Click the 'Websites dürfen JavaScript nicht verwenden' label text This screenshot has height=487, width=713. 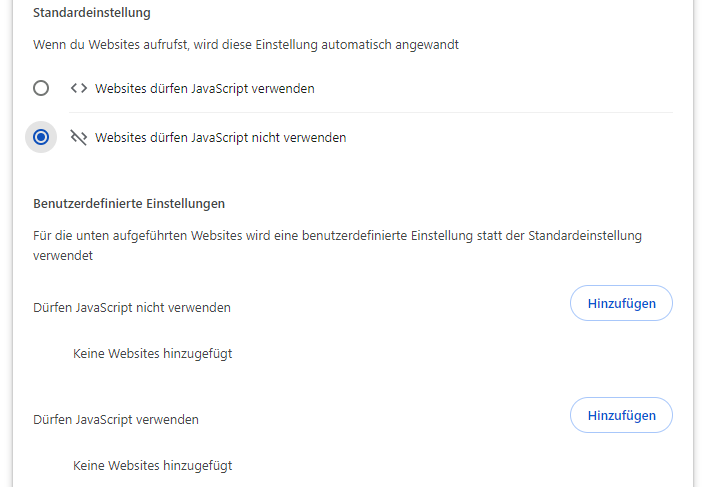click(221, 137)
